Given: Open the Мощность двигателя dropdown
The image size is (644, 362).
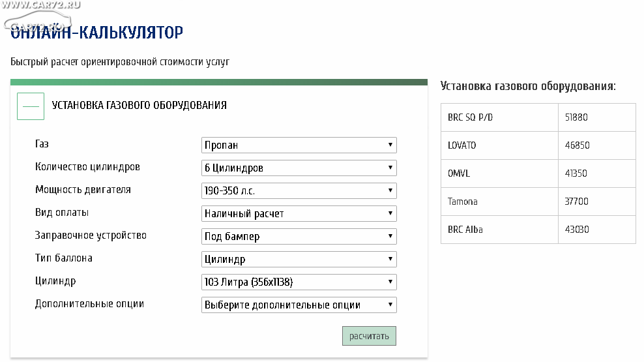Looking at the screenshot, I should tap(299, 190).
